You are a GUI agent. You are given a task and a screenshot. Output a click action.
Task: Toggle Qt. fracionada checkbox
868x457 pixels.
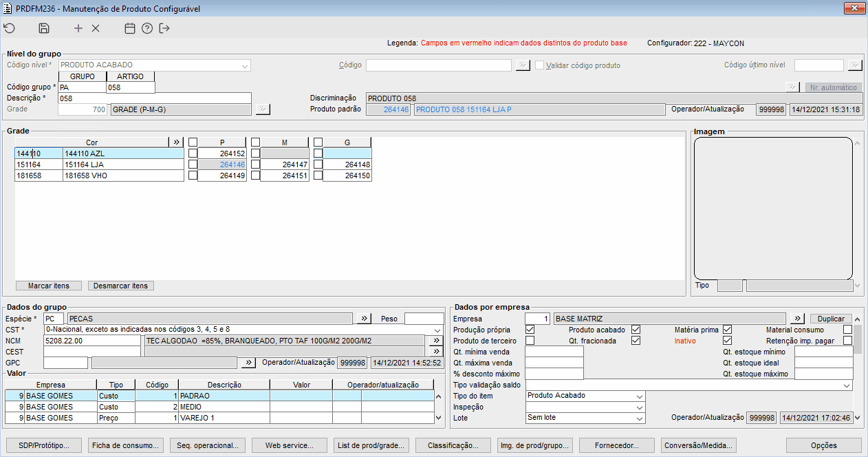click(636, 340)
